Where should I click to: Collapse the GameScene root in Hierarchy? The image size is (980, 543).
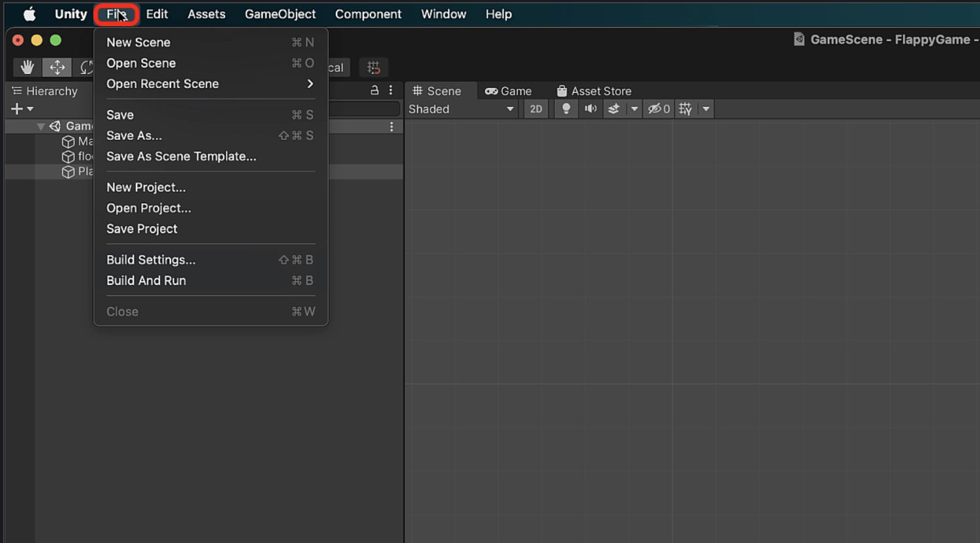pyautogui.click(x=41, y=126)
